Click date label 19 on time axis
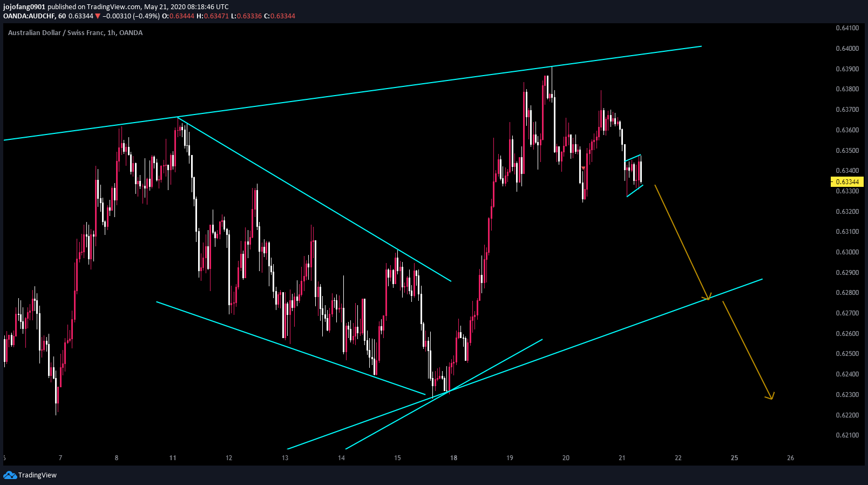The width and height of the screenshot is (868, 485). tap(510, 458)
